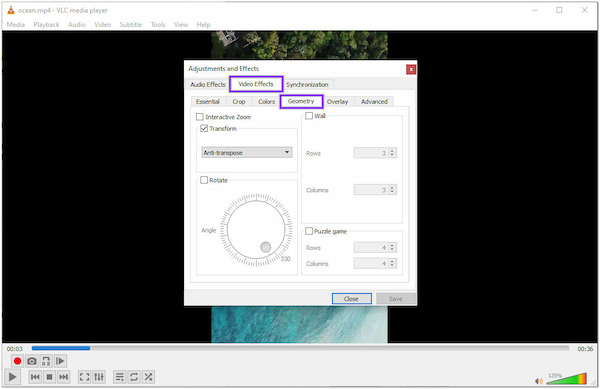Open the Video menu
The width and height of the screenshot is (600, 389).
pos(103,24)
